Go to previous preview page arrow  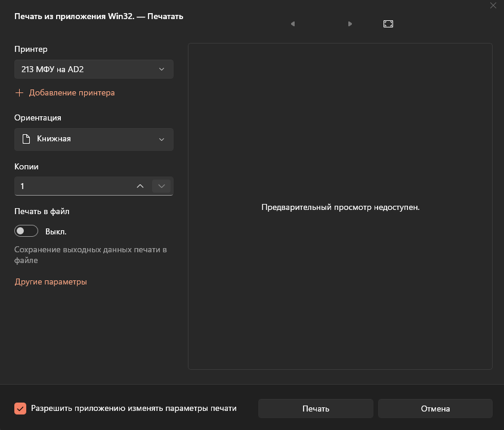click(x=293, y=24)
